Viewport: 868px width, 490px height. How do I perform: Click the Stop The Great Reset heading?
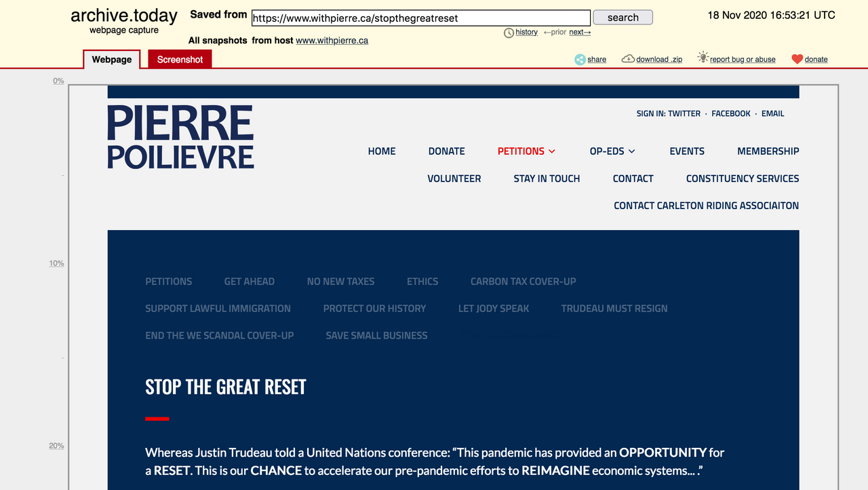click(226, 387)
